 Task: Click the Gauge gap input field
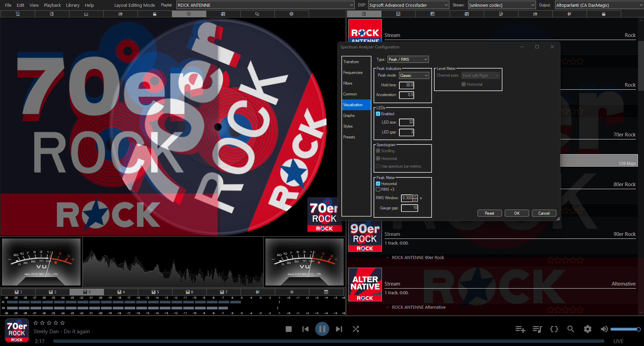coord(410,208)
